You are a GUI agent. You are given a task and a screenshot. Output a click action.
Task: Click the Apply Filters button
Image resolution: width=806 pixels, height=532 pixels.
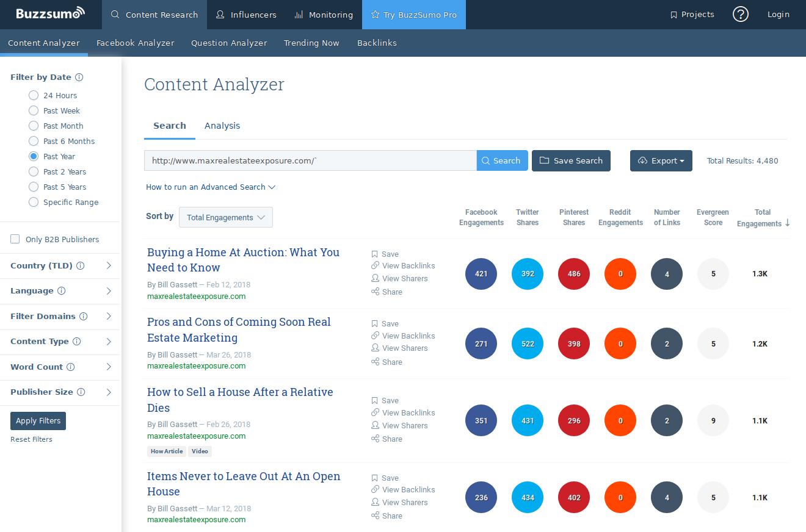[38, 421]
